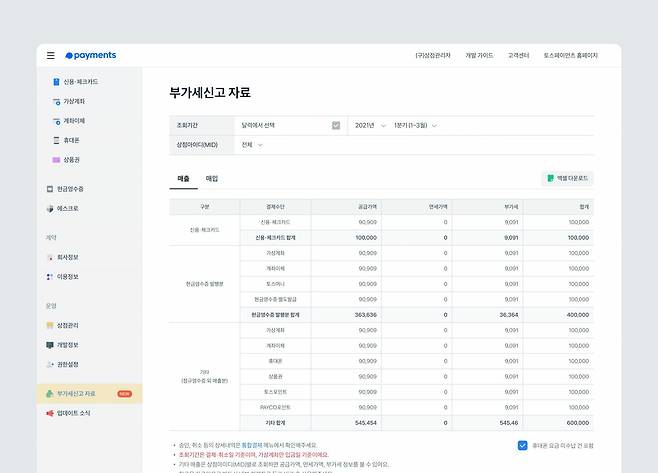Click the 엑셀 다운로드 button
This screenshot has width=658, height=473.
tap(567, 178)
